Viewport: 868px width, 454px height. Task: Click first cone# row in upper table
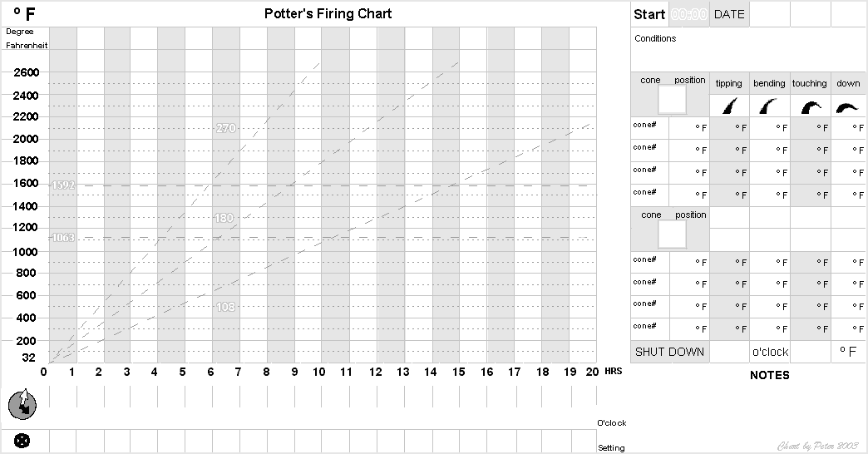(x=748, y=128)
